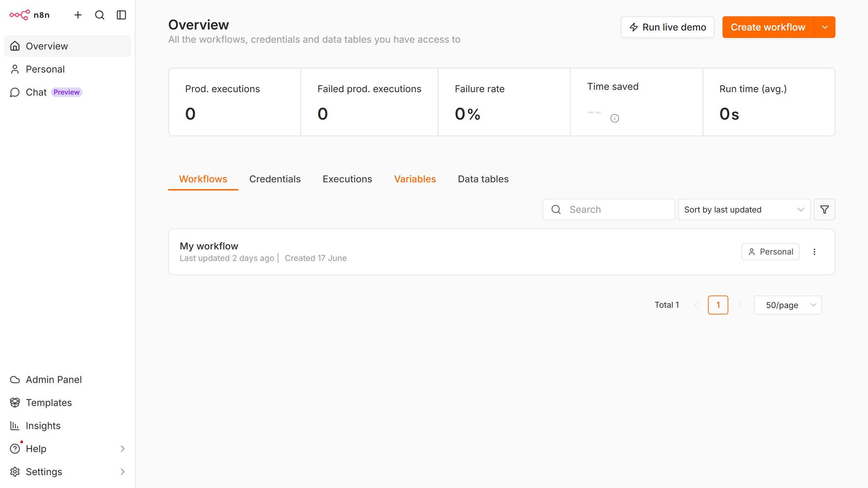The width and height of the screenshot is (868, 488).
Task: Click the Time saved info icon
Action: pos(615,118)
